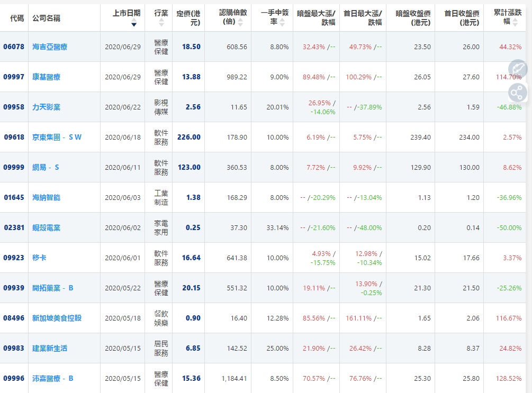
Task: Open 蜆殼電業 company link
Action: point(46,227)
